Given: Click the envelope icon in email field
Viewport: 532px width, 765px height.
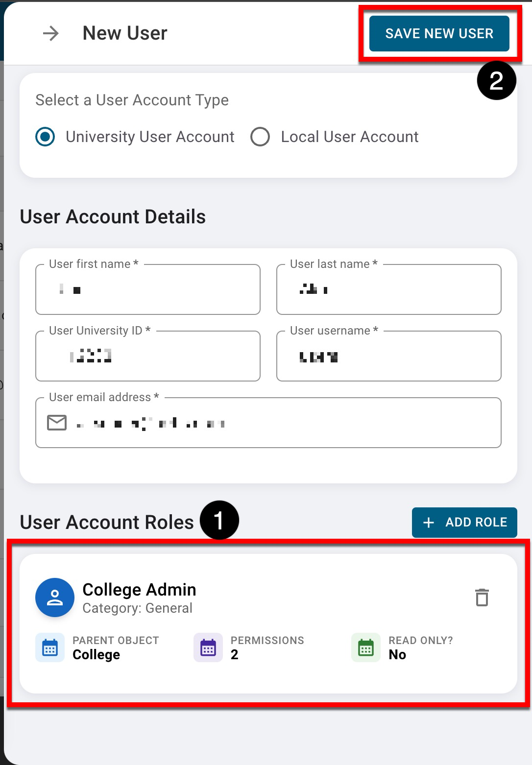Looking at the screenshot, I should pos(57,422).
